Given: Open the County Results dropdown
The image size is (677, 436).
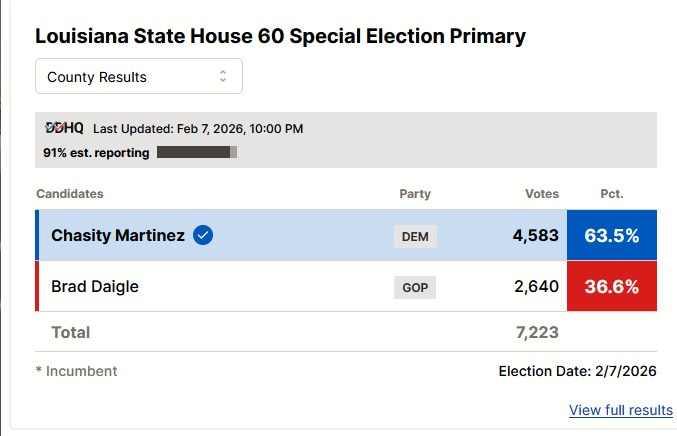Looking at the screenshot, I should pyautogui.click(x=138, y=77).
